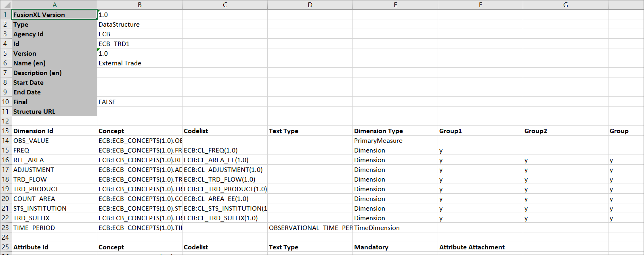
Task: Select the column A header
Action: 55,5
